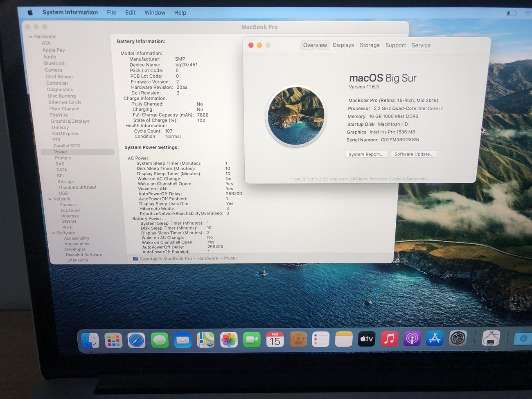The image size is (532, 399).
Task: Select Disabled Software in the sidebar
Action: point(84,255)
